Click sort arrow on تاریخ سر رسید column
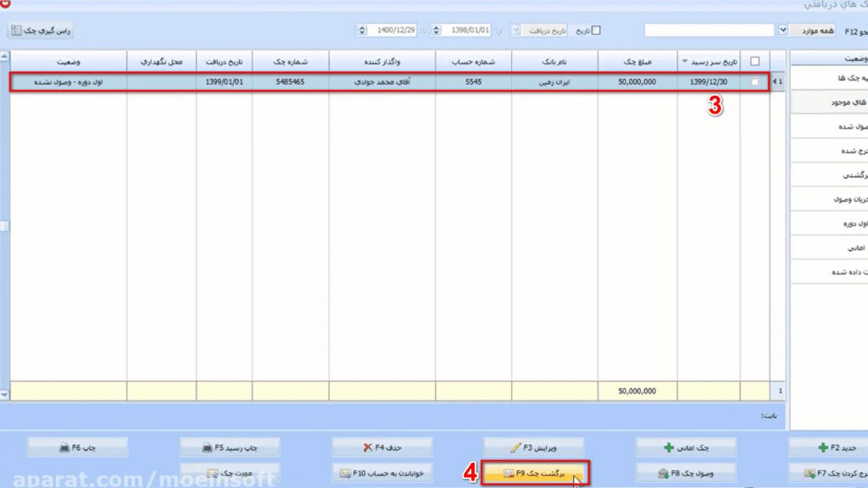Image resolution: width=868 pixels, height=488 pixels. pyautogui.click(x=685, y=61)
